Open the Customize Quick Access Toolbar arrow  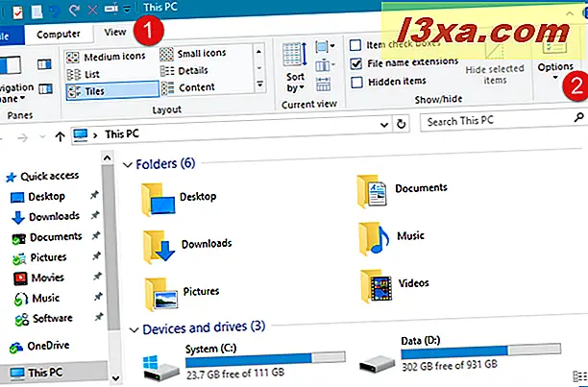[x=127, y=9]
